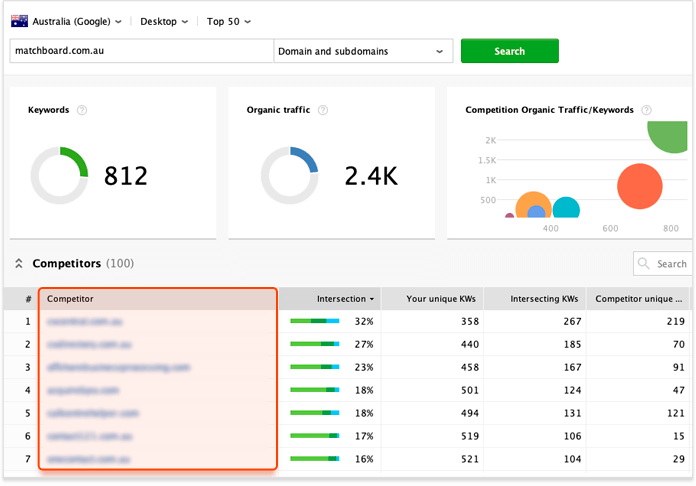Click the 812 keywords value
Image resolution: width=696 pixels, height=486 pixels.
coord(126,176)
